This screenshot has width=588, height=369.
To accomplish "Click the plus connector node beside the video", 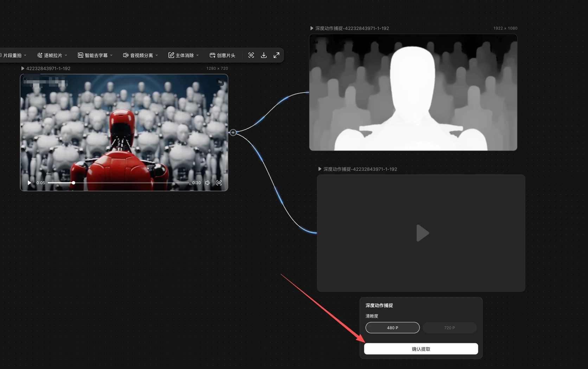I will [x=233, y=132].
